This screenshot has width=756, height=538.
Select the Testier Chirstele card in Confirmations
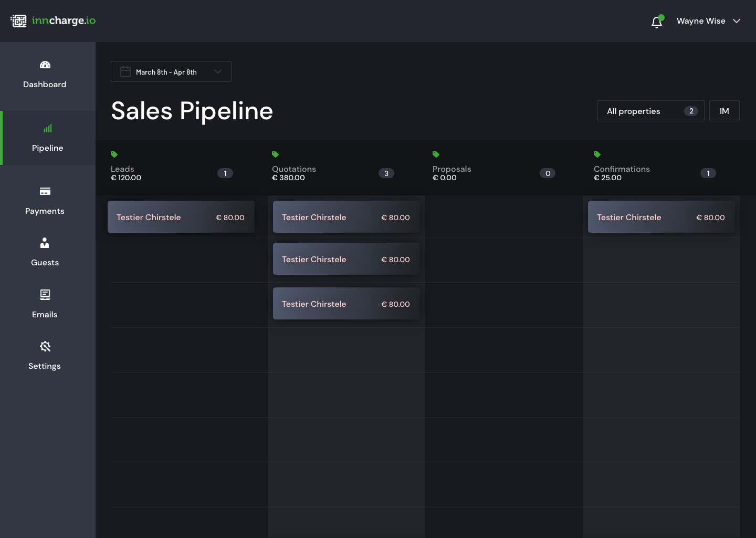point(661,217)
